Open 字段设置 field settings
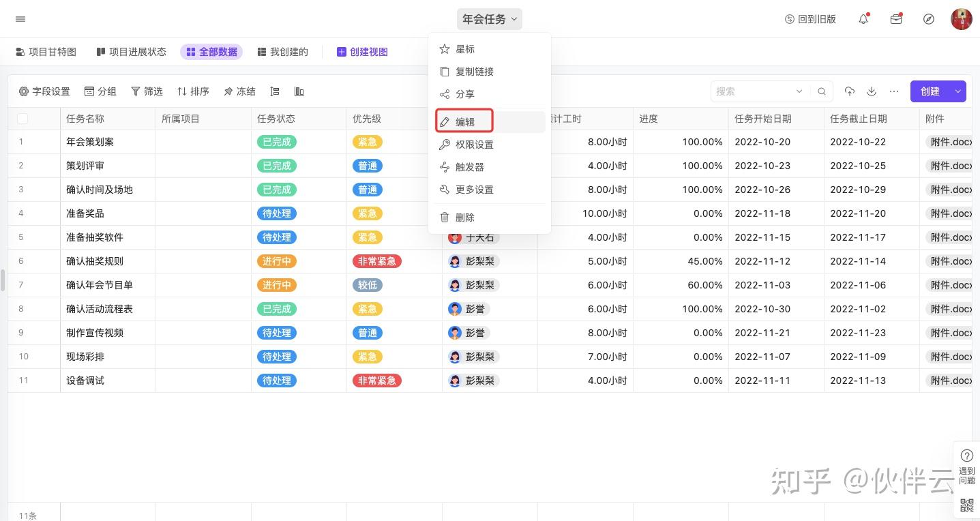 44,91
